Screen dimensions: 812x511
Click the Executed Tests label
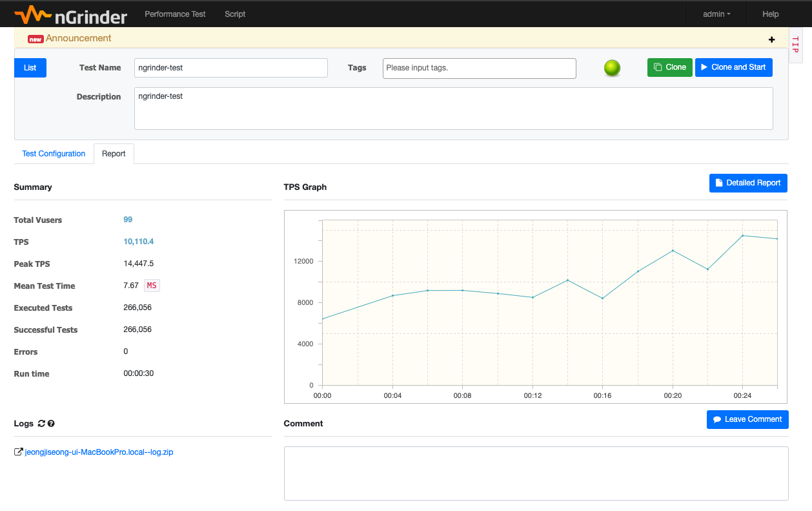43,308
